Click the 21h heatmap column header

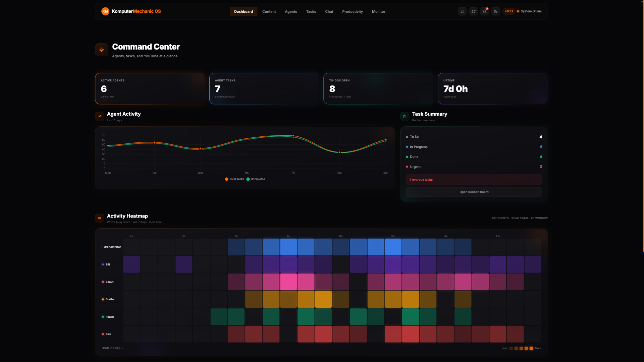[x=498, y=236]
